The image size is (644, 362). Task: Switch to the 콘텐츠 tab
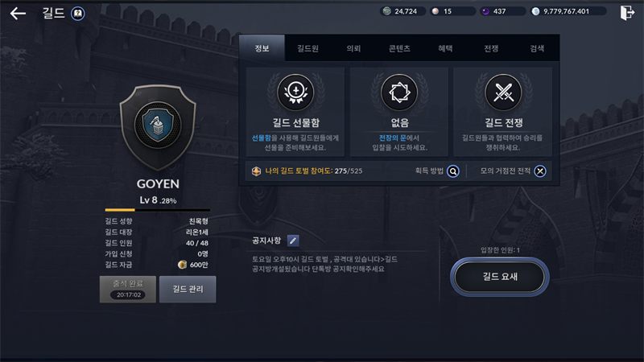tap(399, 48)
